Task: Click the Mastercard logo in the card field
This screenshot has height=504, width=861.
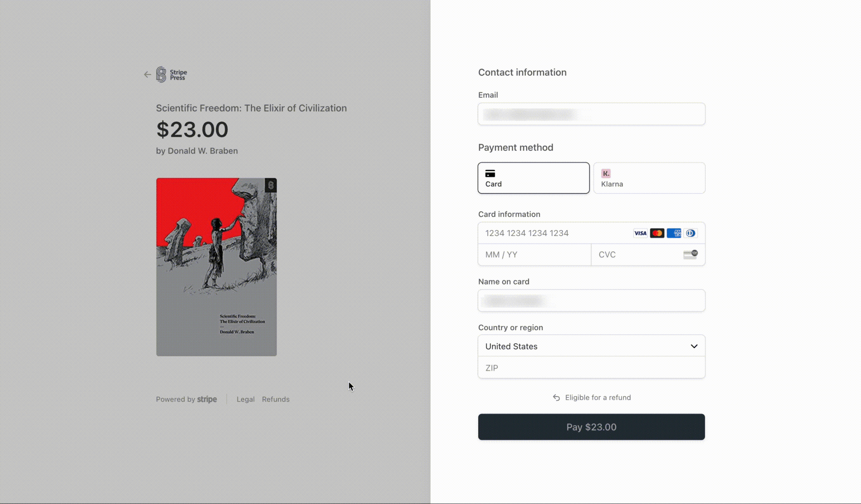Action: click(657, 233)
